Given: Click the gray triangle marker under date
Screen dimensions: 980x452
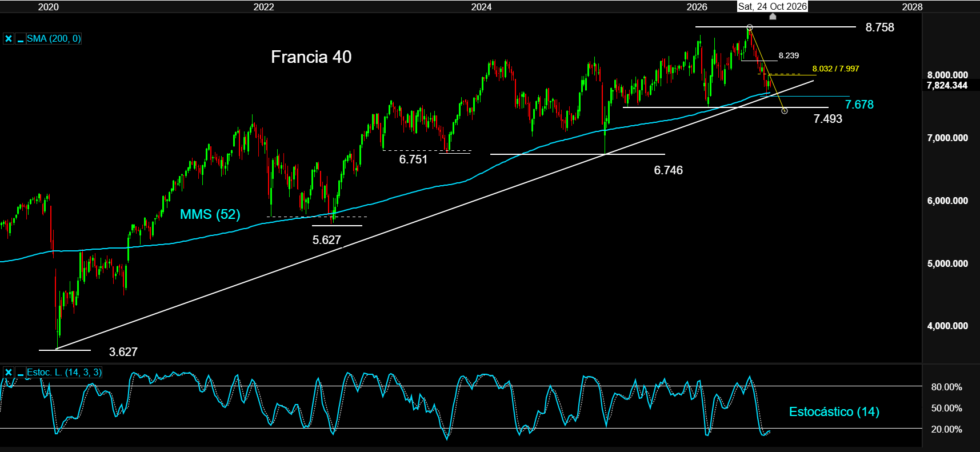Looking at the screenshot, I should click(x=773, y=17).
